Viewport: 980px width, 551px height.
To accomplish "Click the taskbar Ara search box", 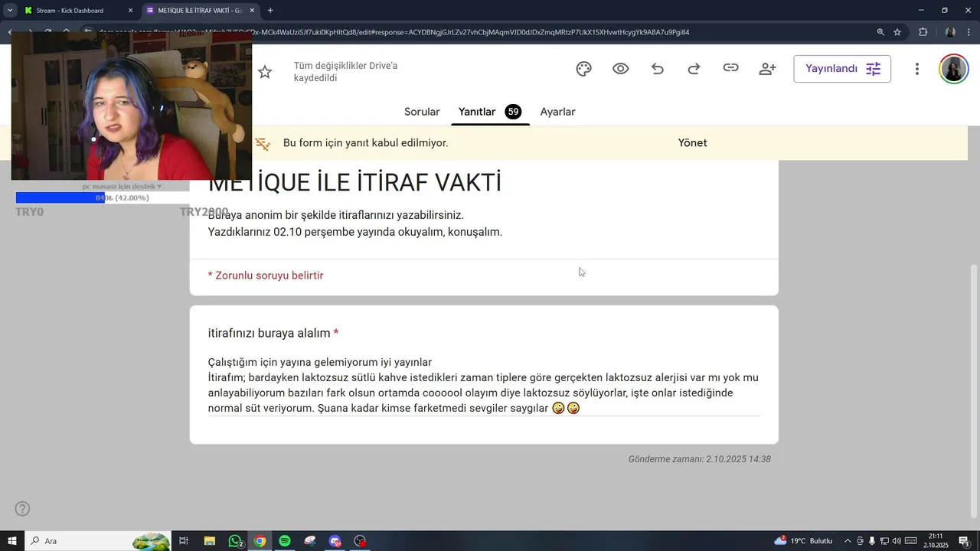I will (98, 541).
